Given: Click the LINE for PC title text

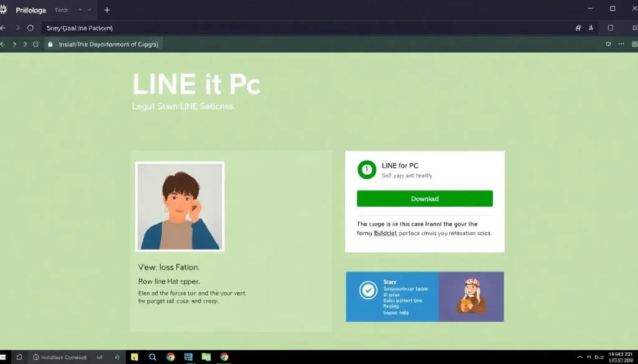Looking at the screenshot, I should tap(400, 166).
